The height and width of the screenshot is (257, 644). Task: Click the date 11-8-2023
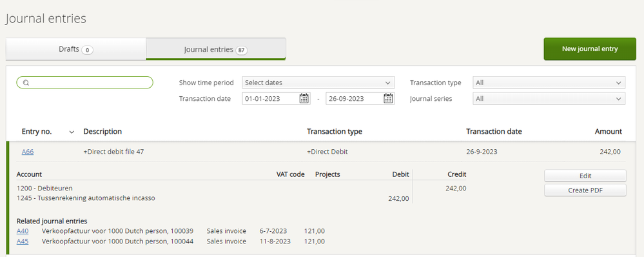pos(275,242)
